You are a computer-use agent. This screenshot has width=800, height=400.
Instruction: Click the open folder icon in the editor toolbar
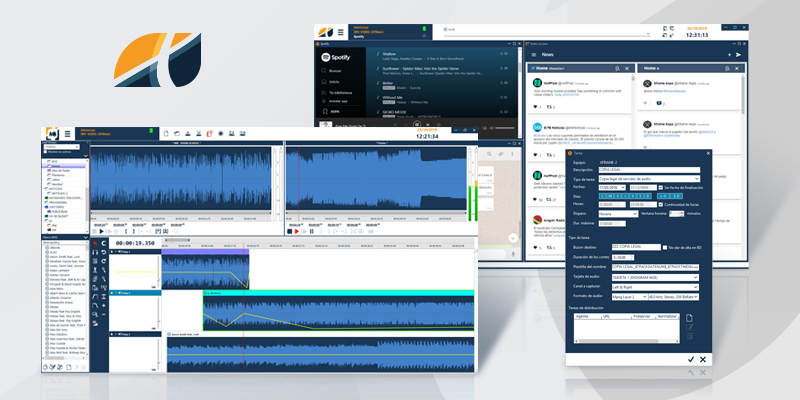pos(177,134)
